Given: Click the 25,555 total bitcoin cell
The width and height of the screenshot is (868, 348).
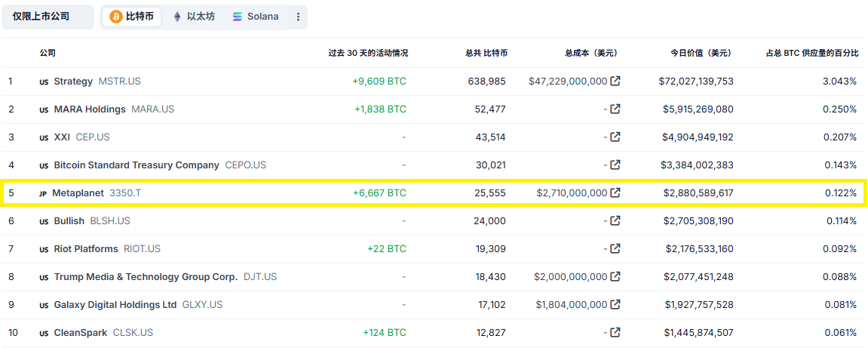Looking at the screenshot, I should 490,192.
